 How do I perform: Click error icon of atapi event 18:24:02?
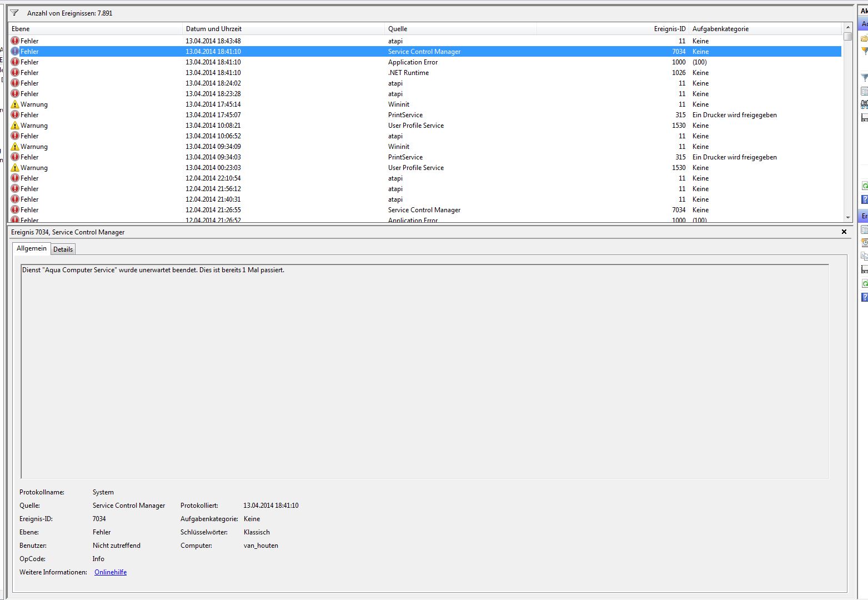[x=15, y=83]
